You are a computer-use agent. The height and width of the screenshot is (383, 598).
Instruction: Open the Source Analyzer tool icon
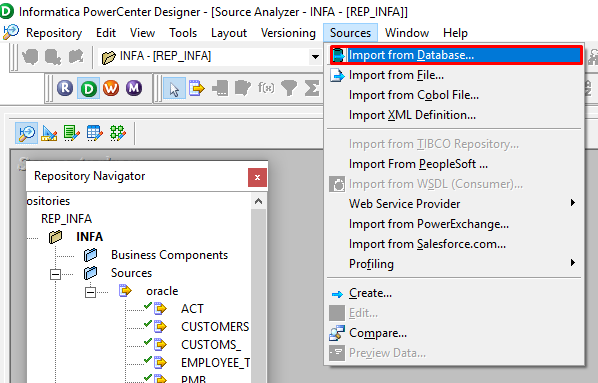pos(26,133)
